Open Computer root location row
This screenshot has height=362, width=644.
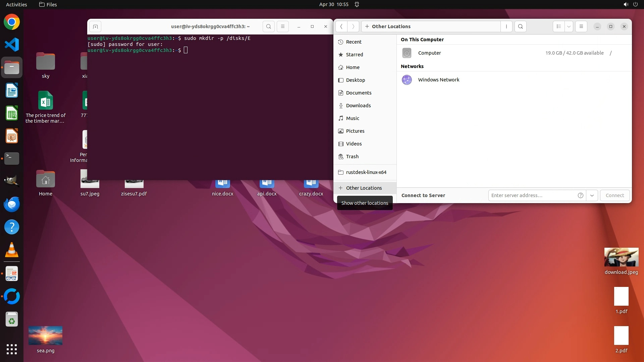429,53
